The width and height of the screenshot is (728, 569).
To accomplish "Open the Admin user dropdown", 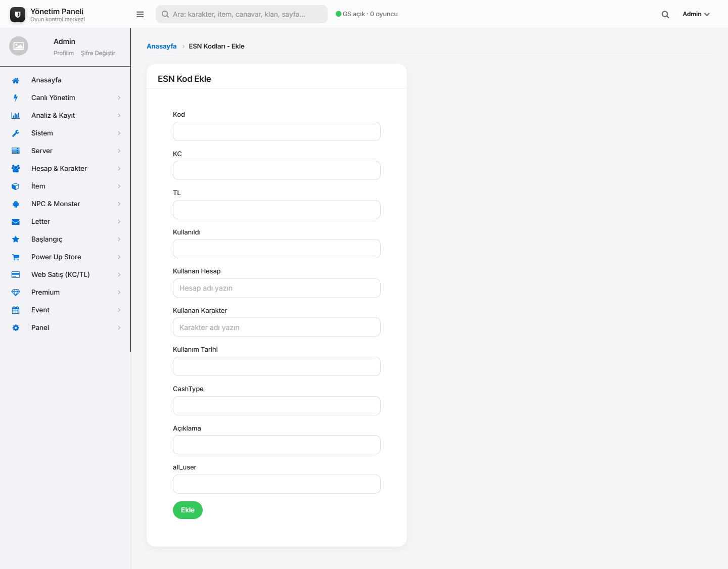I will tap(696, 14).
